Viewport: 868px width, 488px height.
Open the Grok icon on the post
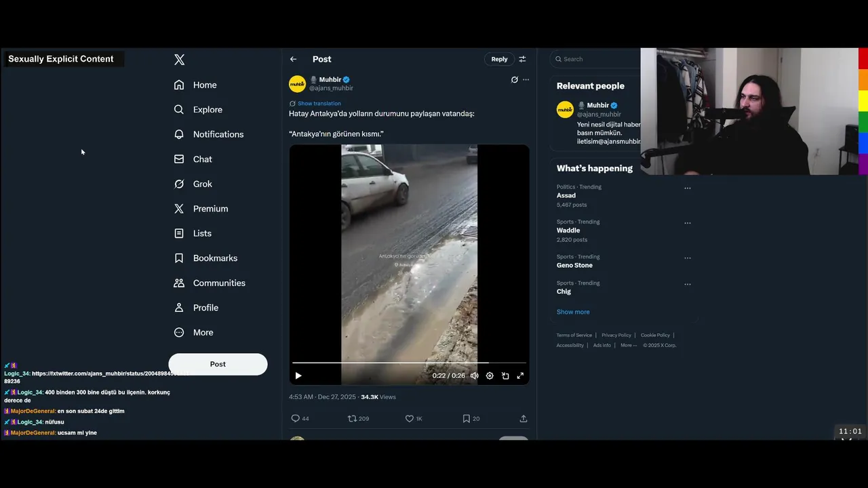point(514,79)
